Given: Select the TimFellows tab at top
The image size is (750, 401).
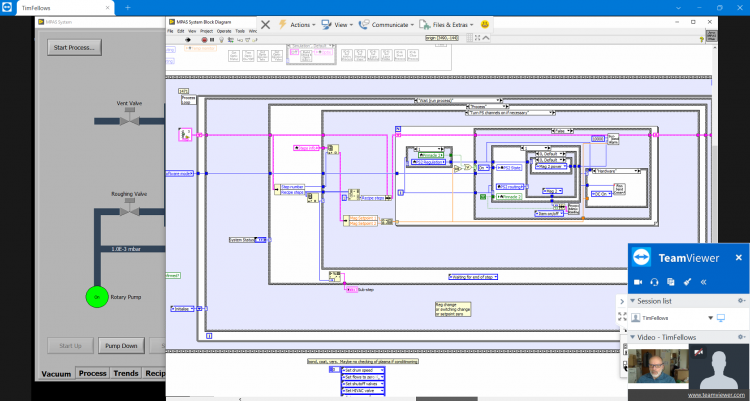Looking at the screenshot, I should [x=65, y=8].
